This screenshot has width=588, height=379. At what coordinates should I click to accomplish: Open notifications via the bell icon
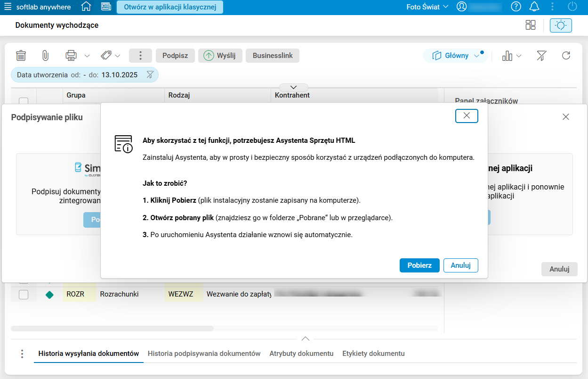pos(534,7)
